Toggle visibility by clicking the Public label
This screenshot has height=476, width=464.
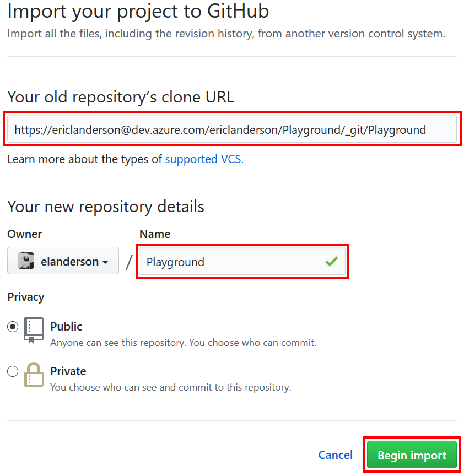tap(66, 326)
